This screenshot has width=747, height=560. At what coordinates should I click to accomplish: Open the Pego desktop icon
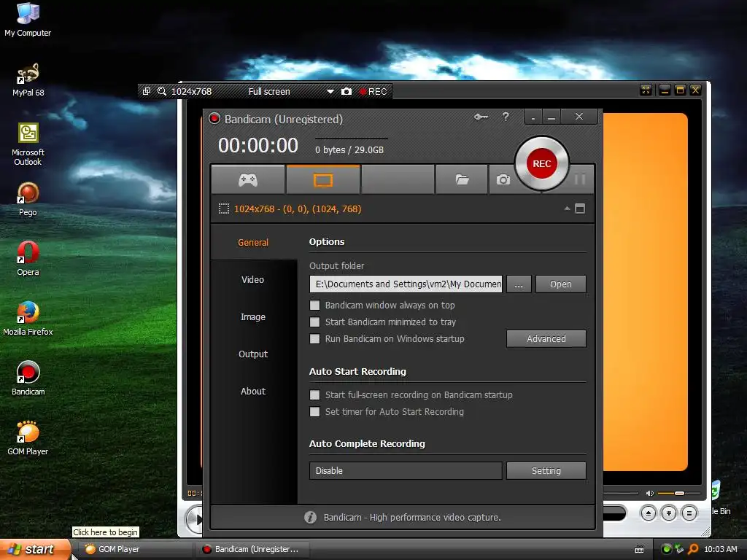(28, 199)
